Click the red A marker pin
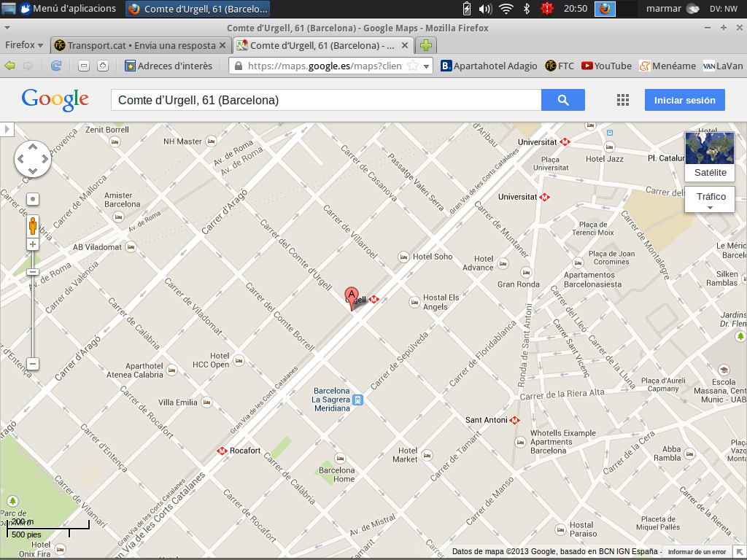Viewport: 747px width, 560px height. pos(352,298)
